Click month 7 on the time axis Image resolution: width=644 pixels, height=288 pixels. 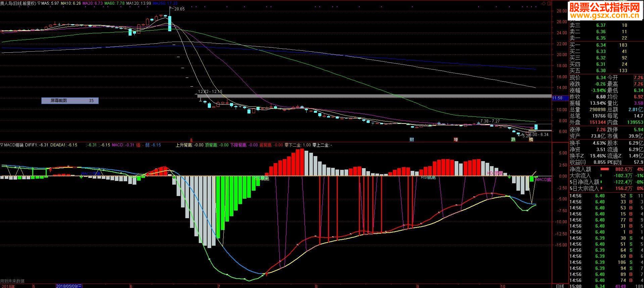(x=219, y=286)
